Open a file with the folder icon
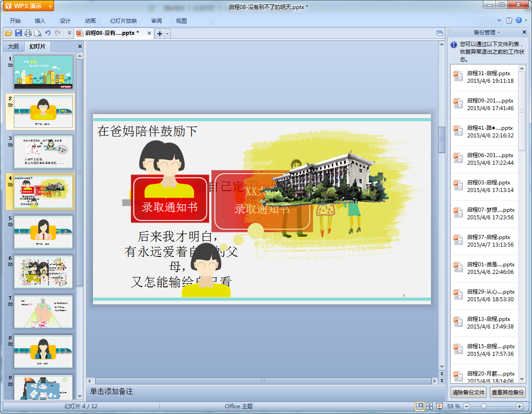The image size is (532, 414). coord(8,33)
